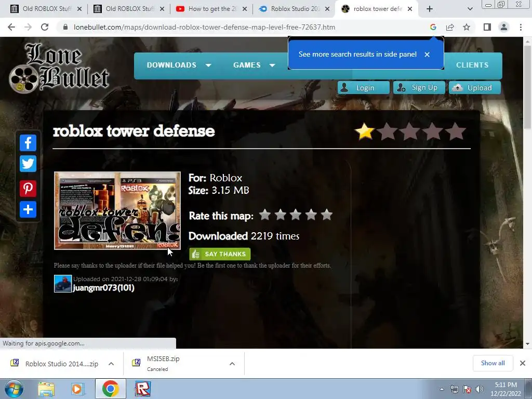
Task: Click the browser Forward arrow
Action: point(28,27)
